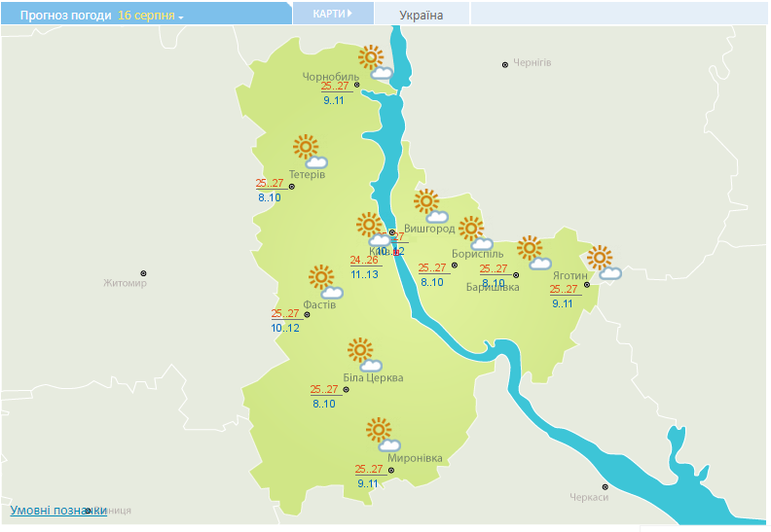Click Фастів daytime temperature 25..27

[285, 313]
